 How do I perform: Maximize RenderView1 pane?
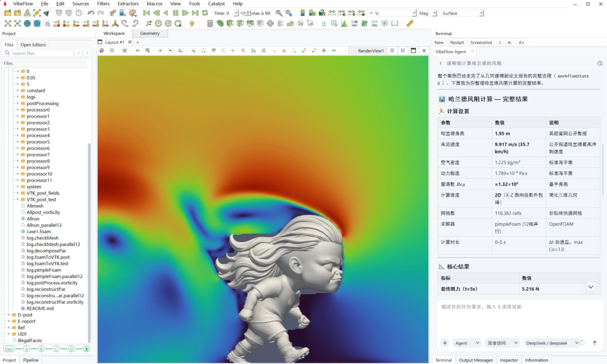coord(414,51)
